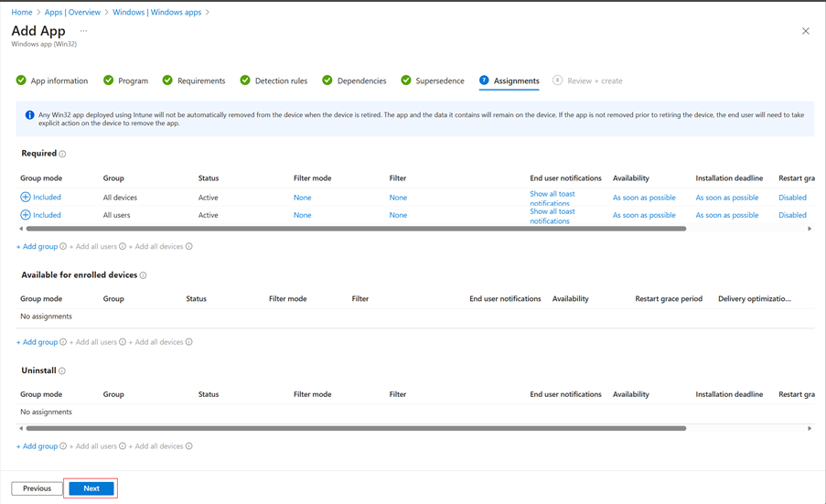Click the Apps | Overview breadcrumb

click(x=72, y=12)
